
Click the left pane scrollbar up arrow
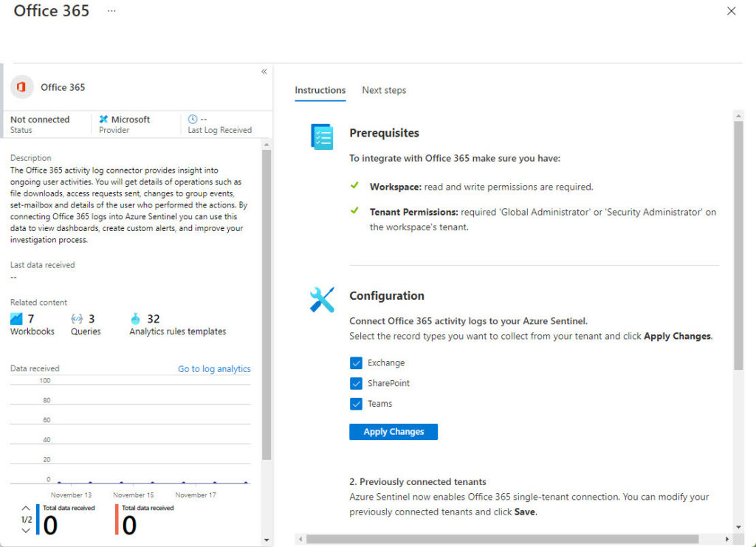pyautogui.click(x=267, y=145)
